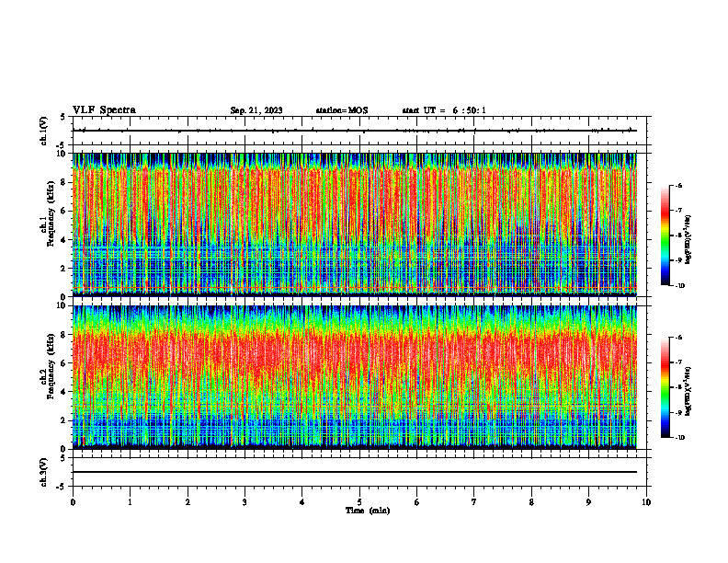Image resolution: width=728 pixels, height=563 pixels.
Task: Click the "station=MOS" header label
Action: pos(342,110)
